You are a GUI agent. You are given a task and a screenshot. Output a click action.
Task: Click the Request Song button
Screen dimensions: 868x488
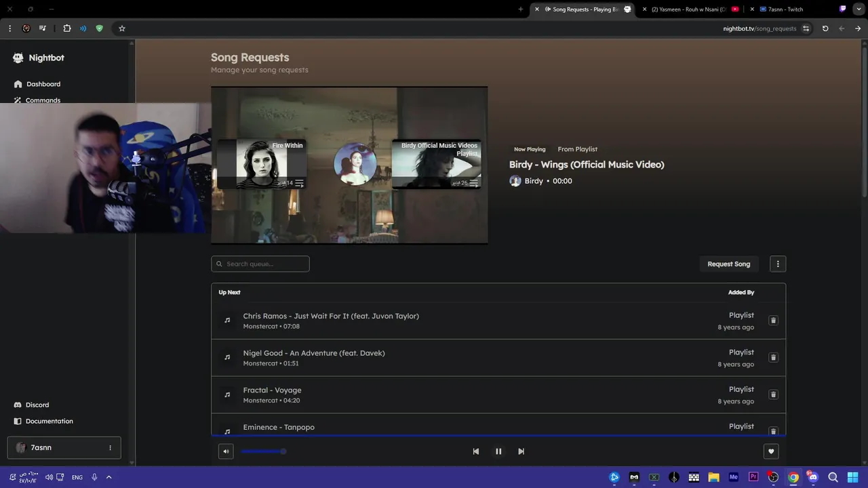(729, 264)
